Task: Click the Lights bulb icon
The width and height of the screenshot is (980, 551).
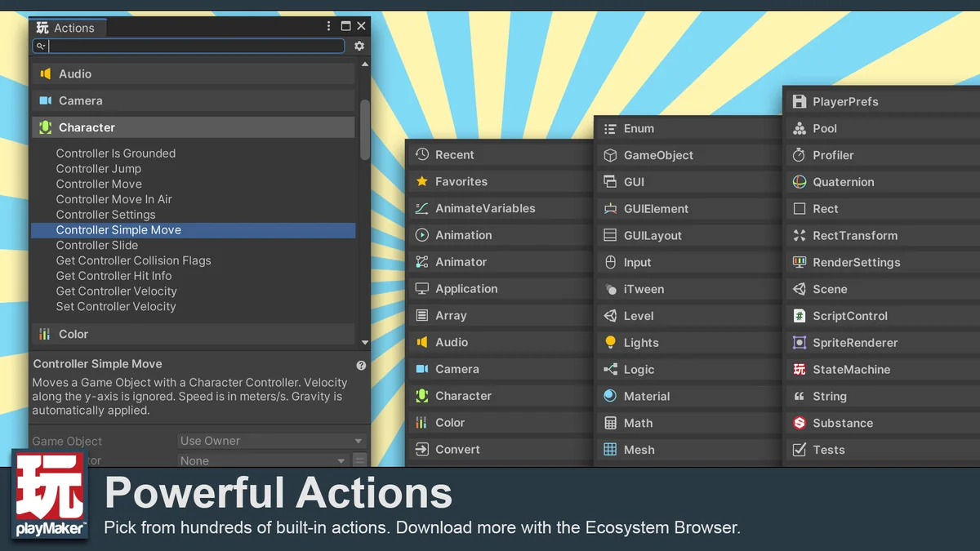Action: pos(610,343)
